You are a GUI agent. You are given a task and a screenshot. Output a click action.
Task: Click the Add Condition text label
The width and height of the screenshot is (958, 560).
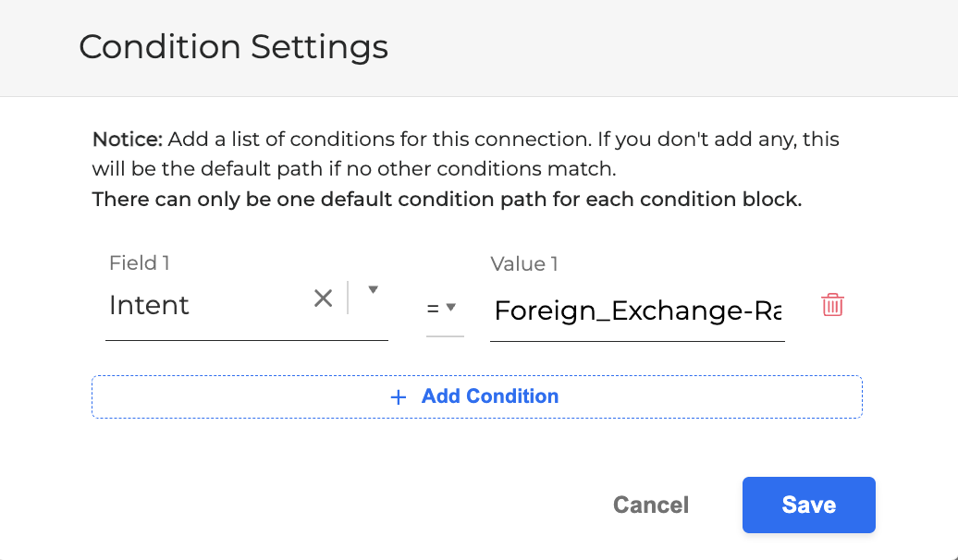coord(489,396)
